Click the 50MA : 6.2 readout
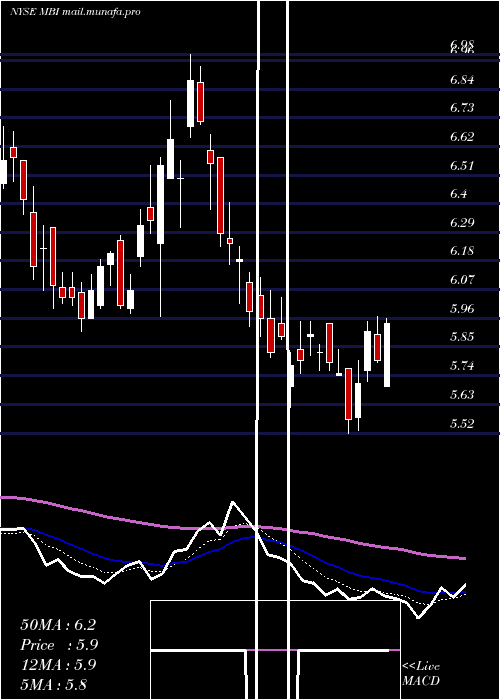Screen dimensions: 500x700 tap(58, 625)
